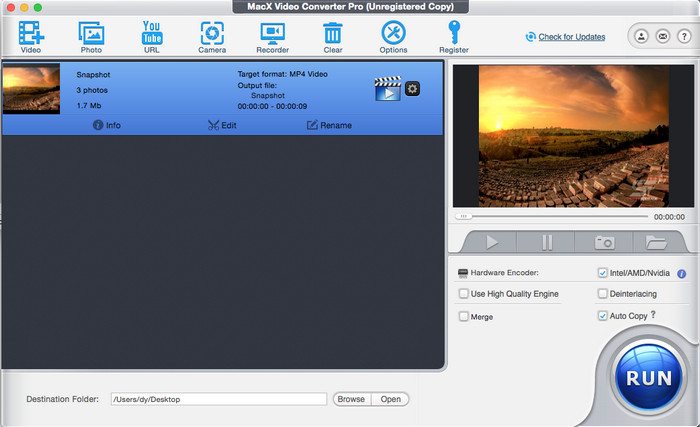
Task: Click the Auto Copy question mark
Action: coord(653,314)
